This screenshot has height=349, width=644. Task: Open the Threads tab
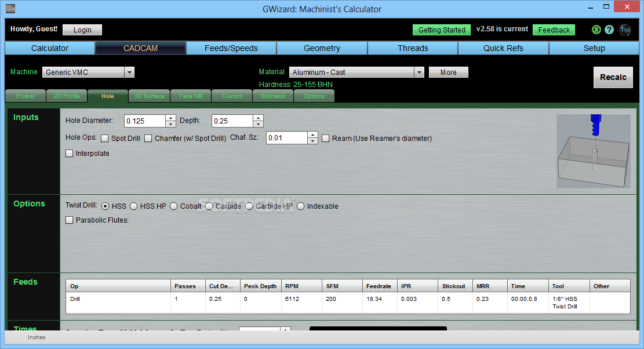pos(413,48)
